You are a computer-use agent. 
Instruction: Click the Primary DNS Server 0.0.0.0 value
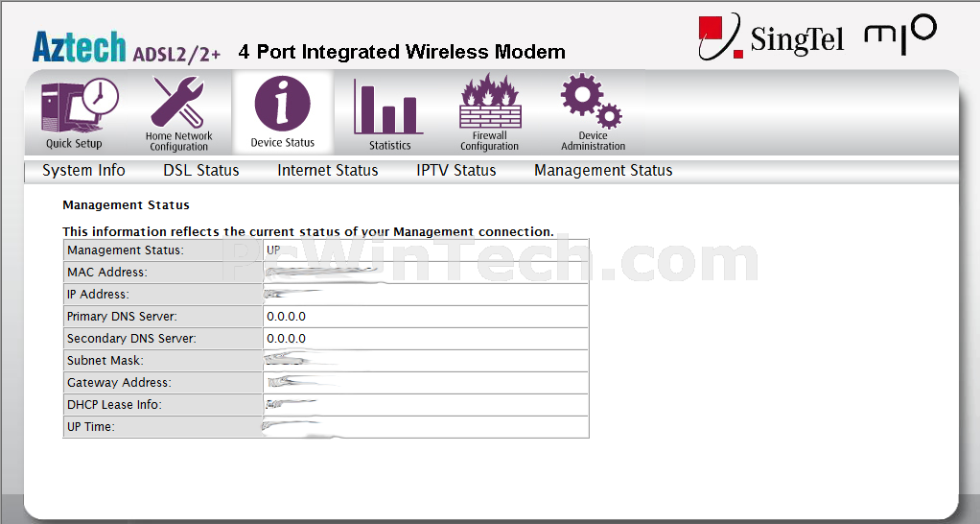pos(287,317)
